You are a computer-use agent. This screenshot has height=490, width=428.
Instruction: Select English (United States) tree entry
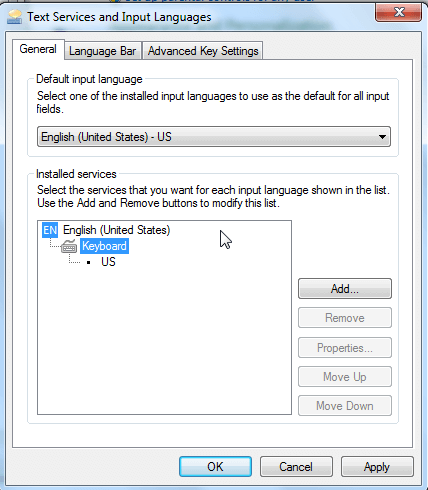point(117,230)
